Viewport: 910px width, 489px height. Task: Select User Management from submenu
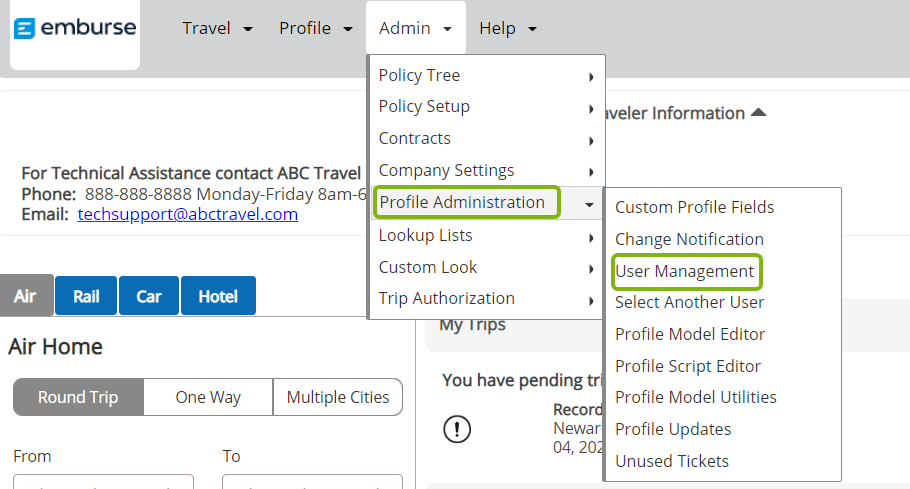click(x=685, y=271)
